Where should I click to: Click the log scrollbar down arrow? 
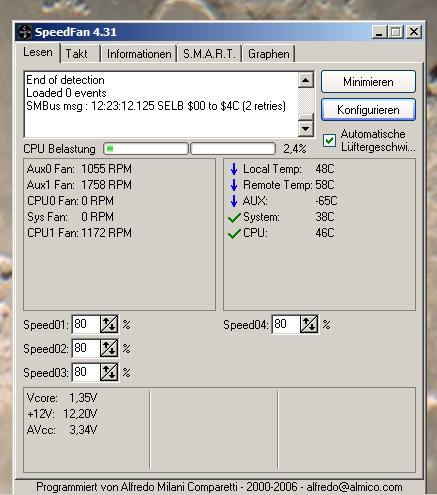[x=306, y=128]
